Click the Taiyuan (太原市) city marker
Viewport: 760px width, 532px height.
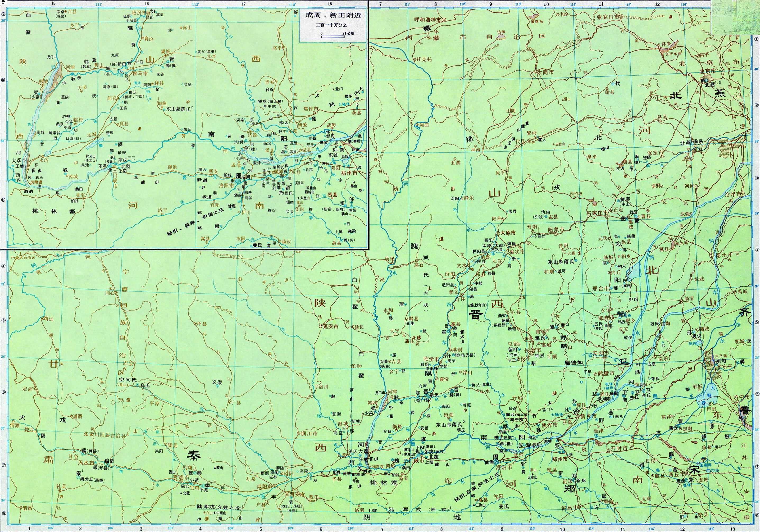click(x=498, y=233)
